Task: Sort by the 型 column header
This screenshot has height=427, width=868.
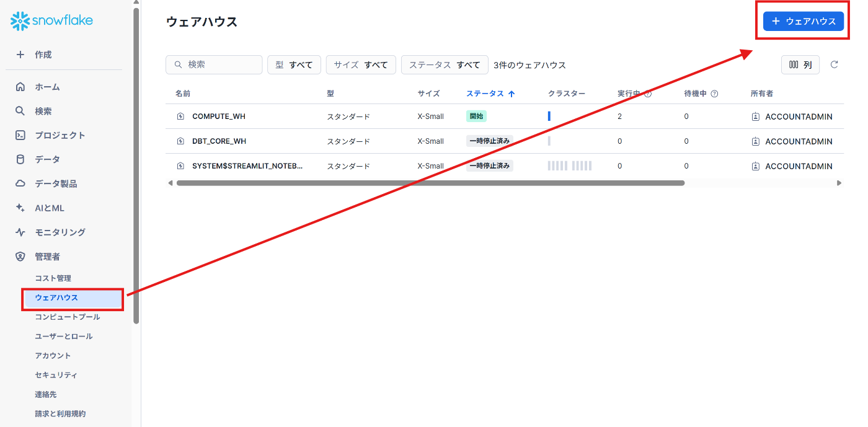Action: [x=330, y=94]
